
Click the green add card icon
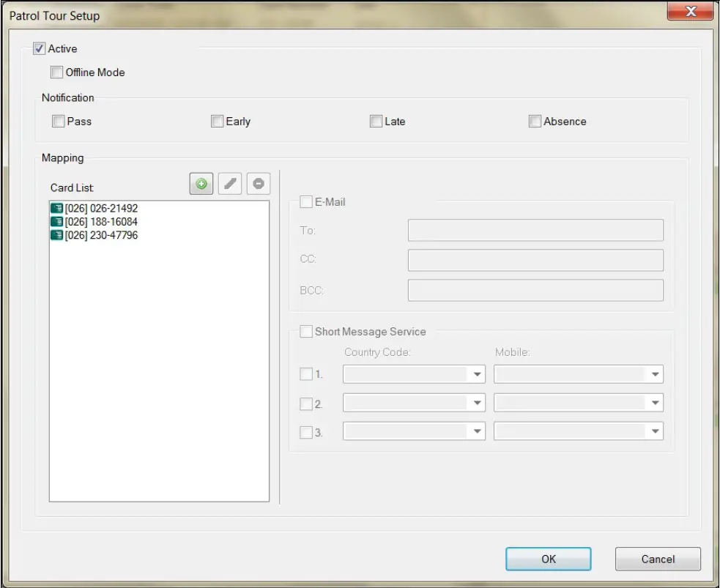click(x=201, y=184)
